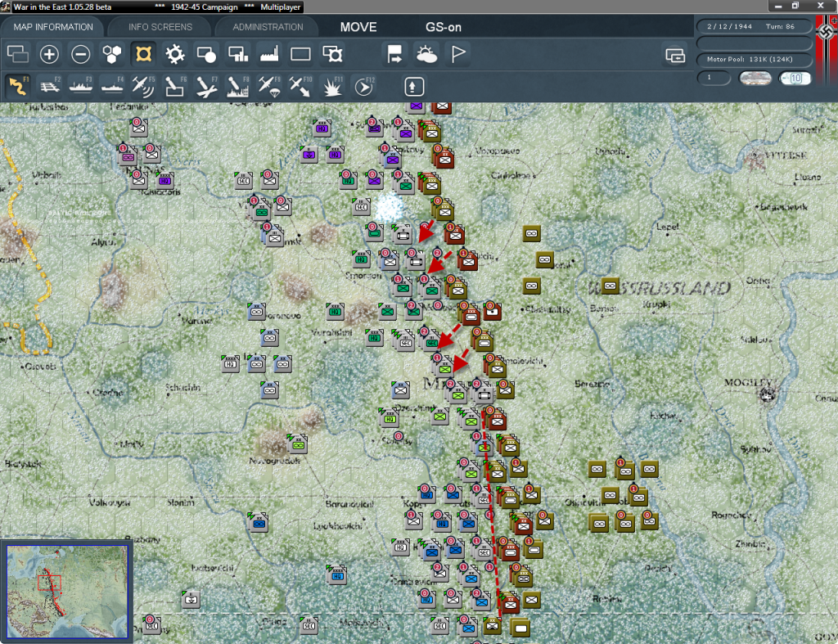The height and width of the screenshot is (644, 838).
Task: Select F10 Air transfer mode
Action: (300, 87)
